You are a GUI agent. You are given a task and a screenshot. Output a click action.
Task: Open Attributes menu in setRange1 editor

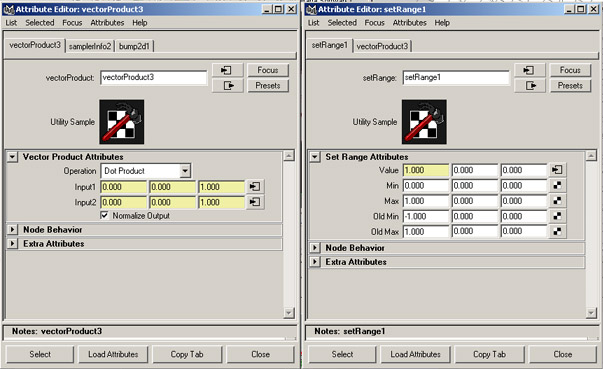pyautogui.click(x=410, y=23)
